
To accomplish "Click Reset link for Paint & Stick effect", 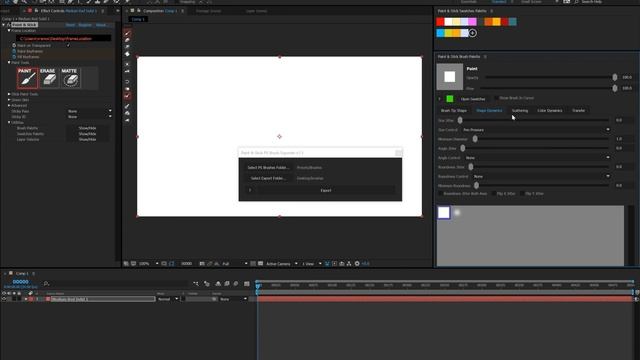I will [70, 25].
